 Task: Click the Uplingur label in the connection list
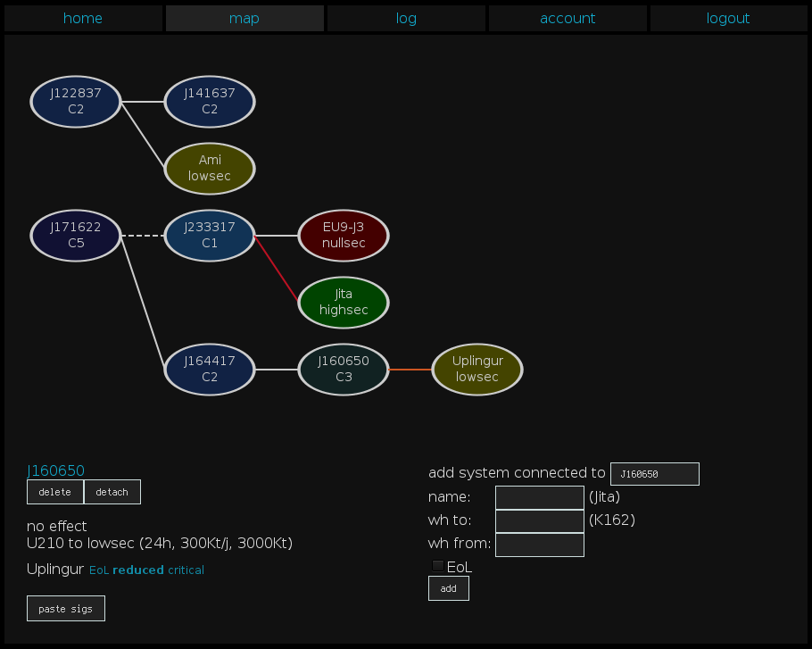pyautogui.click(x=55, y=570)
